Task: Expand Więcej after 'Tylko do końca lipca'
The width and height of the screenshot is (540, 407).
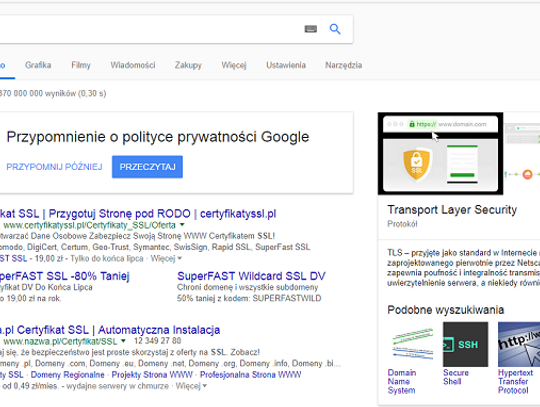Action: pos(166,258)
